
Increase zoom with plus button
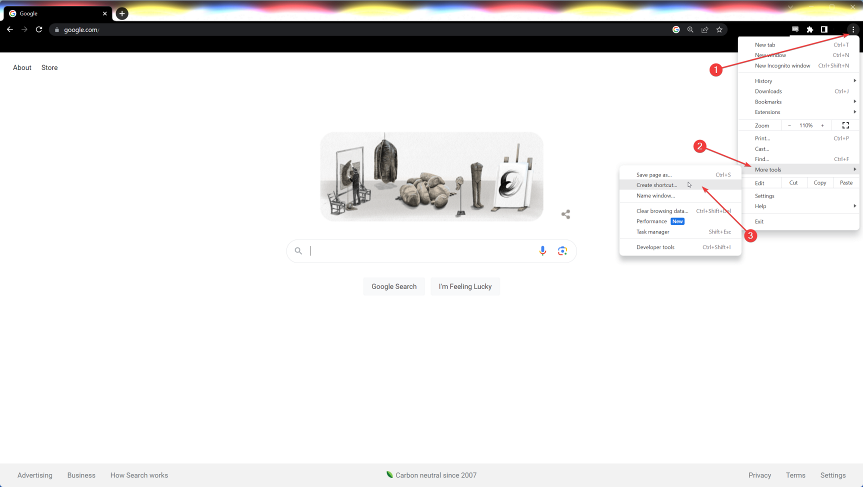coord(823,125)
